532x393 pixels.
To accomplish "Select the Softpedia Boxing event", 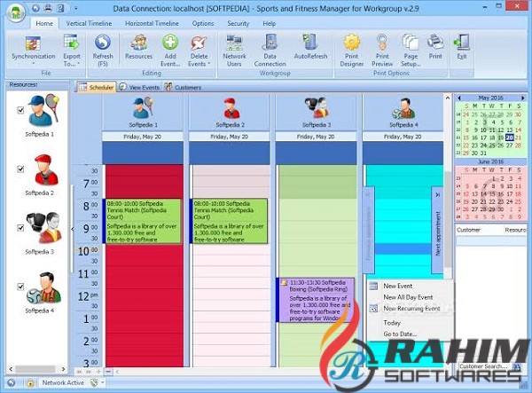I will click(317, 300).
